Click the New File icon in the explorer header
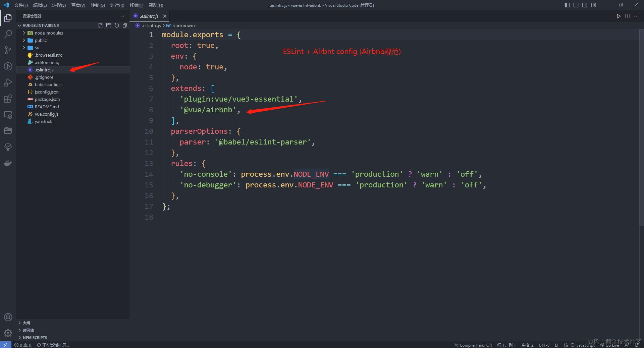The image size is (644, 348). coord(100,25)
